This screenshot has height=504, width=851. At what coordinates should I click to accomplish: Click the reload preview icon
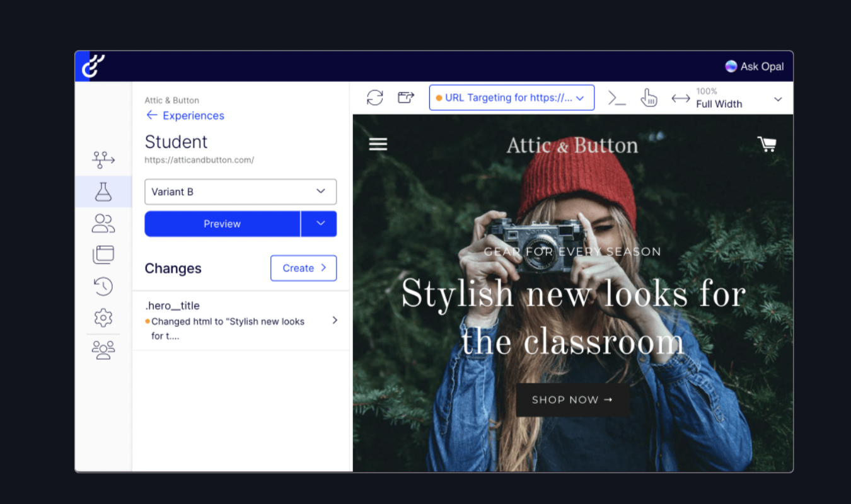(375, 98)
